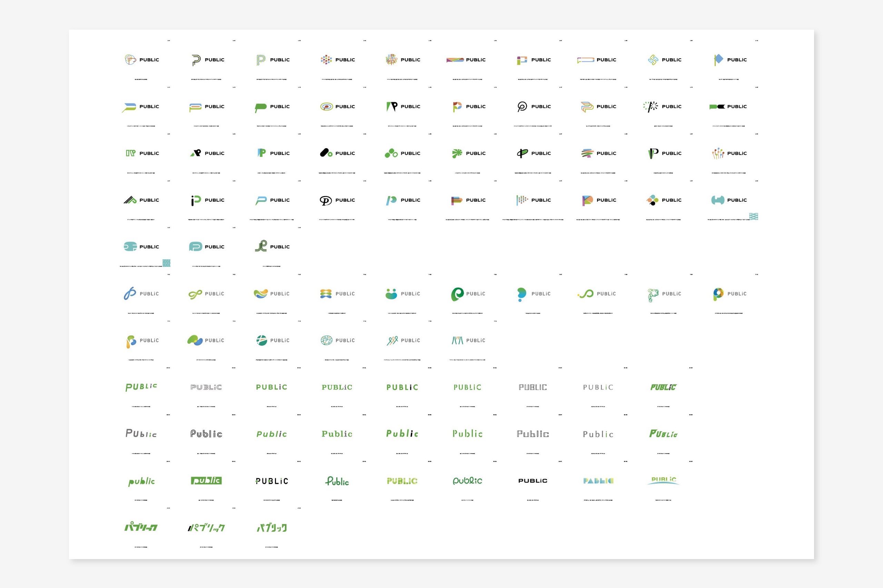Click the blue looped ribbon P logo
Screen dimensions: 883x588
(130, 294)
